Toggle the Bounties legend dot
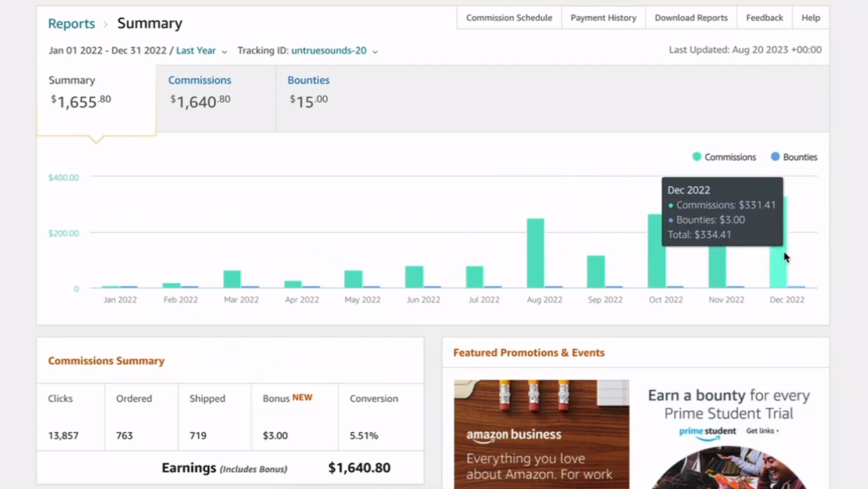This screenshot has width=868, height=489. point(775,157)
